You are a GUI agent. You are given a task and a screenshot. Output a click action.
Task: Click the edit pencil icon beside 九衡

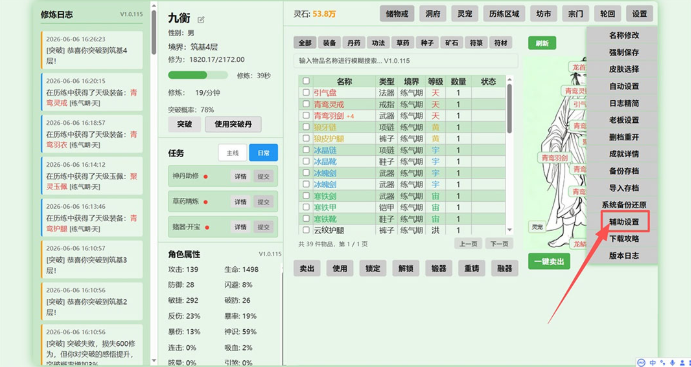coord(201,19)
